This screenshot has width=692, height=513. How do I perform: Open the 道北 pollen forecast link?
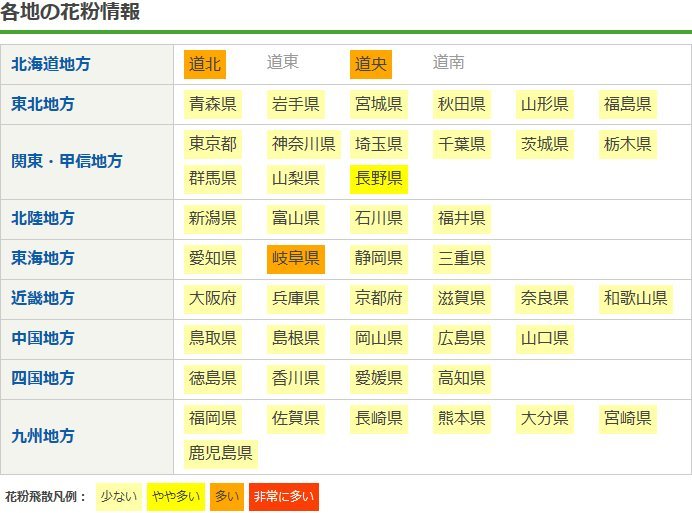[x=205, y=64]
